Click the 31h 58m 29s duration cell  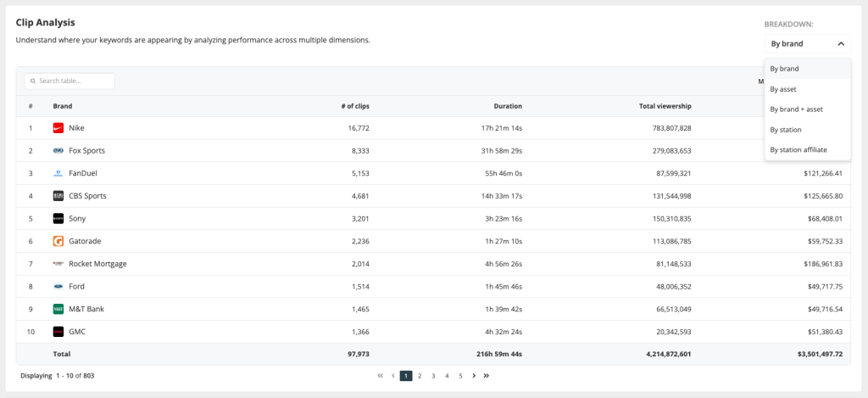502,151
